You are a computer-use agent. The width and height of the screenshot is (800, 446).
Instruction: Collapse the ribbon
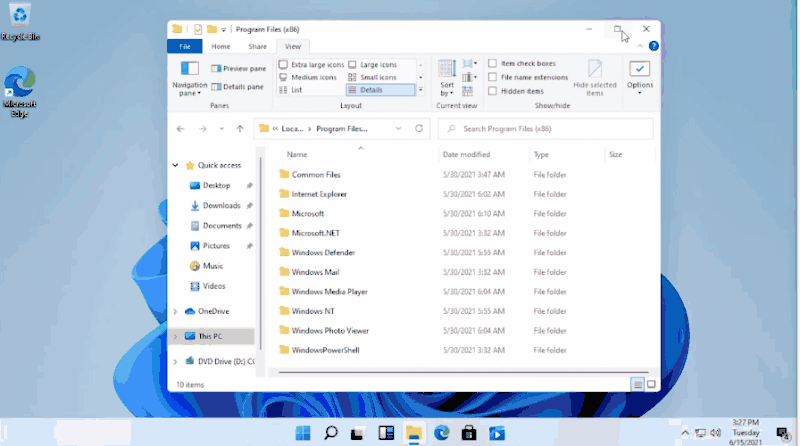coord(640,46)
